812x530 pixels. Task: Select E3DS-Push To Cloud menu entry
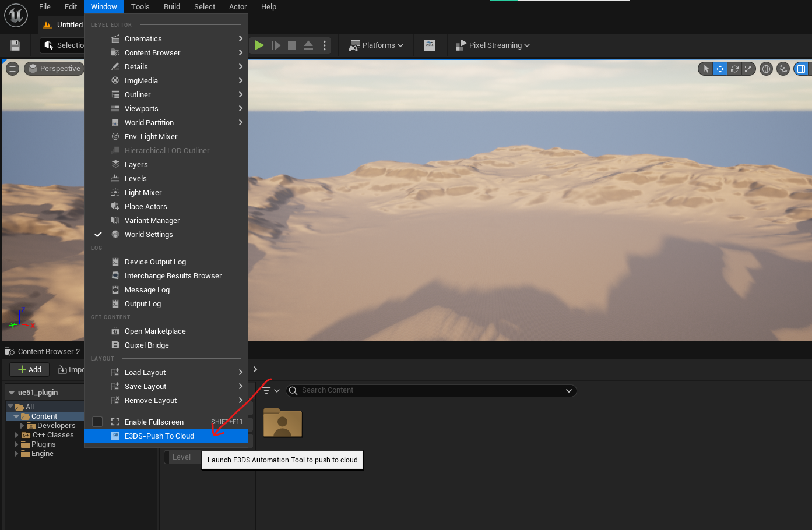click(x=159, y=436)
